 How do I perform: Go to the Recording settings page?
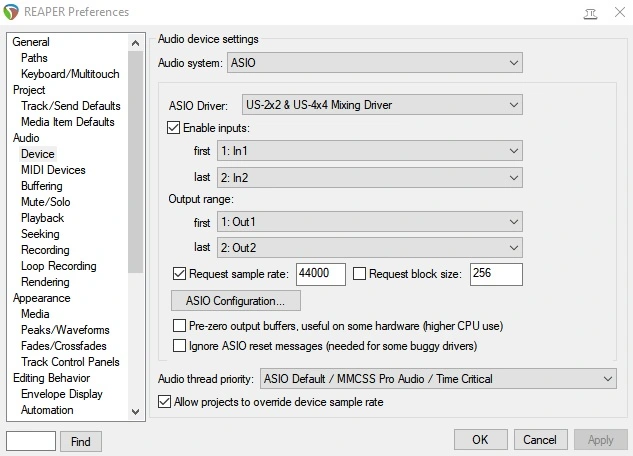pos(45,250)
